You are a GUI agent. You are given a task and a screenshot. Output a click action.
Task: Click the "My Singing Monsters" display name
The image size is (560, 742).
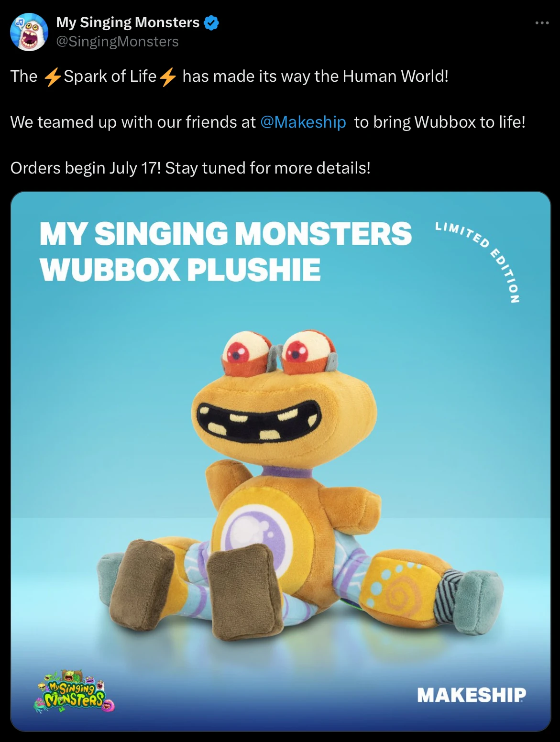(x=128, y=22)
